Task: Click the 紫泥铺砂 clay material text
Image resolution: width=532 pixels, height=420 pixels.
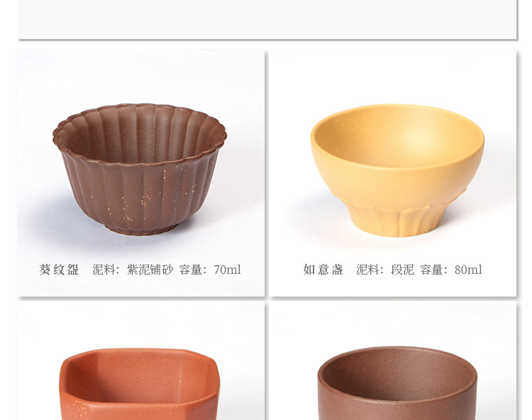Action: point(150,270)
